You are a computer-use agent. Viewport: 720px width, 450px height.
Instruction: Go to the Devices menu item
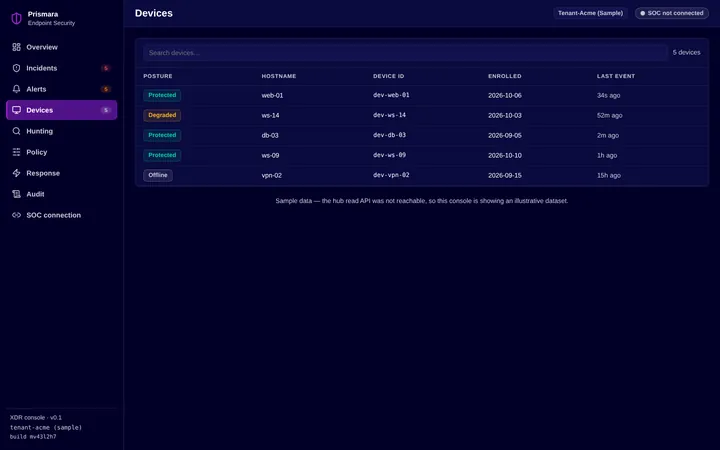[x=62, y=110]
